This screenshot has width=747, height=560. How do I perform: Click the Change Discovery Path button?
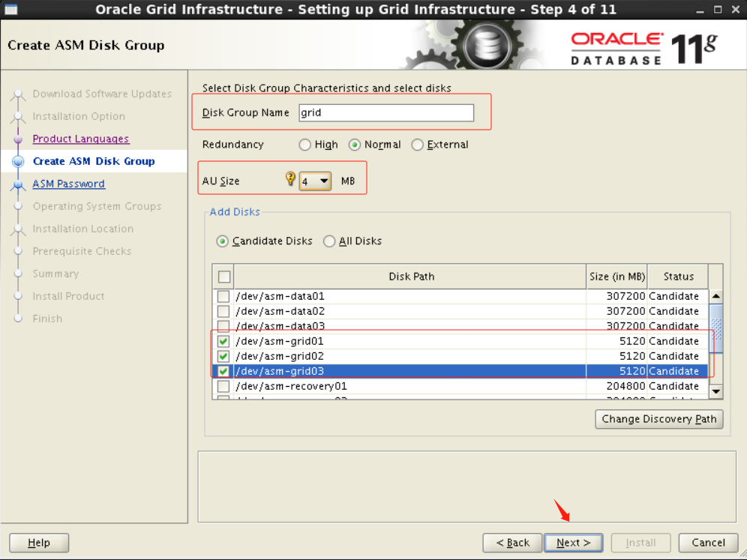[658, 419]
